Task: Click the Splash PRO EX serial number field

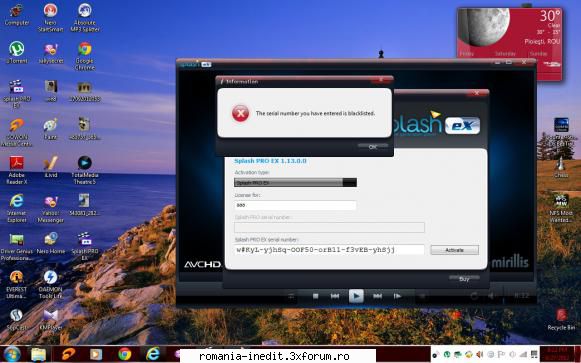Action: [x=329, y=250]
